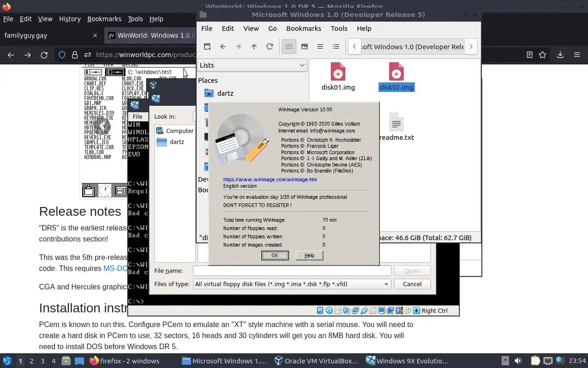
Task: Click the Firefox URL address bar
Action: click(146, 55)
